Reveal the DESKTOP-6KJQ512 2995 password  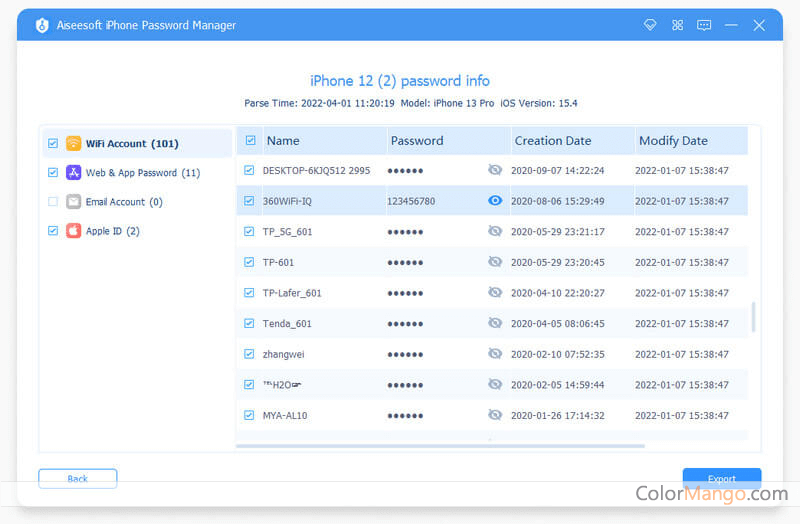494,170
